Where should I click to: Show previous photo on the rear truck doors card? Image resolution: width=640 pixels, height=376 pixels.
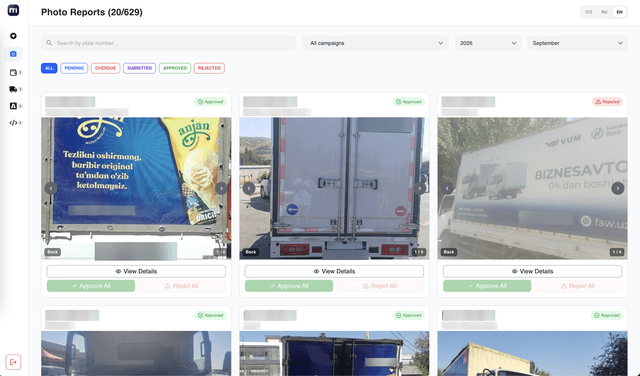click(249, 188)
